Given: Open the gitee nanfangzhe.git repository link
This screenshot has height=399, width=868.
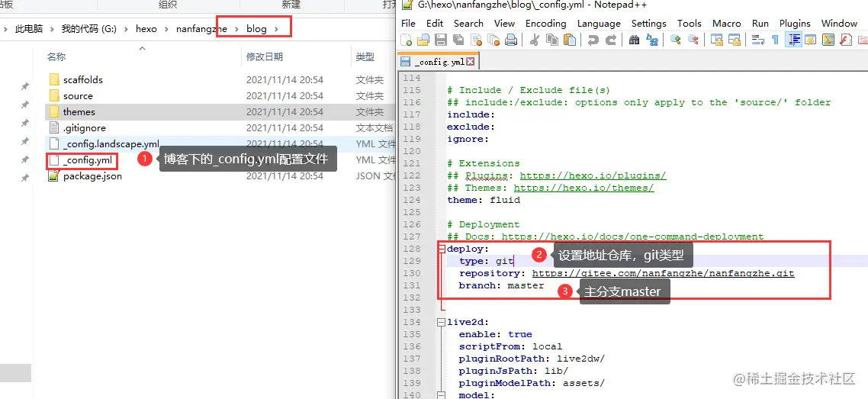Looking at the screenshot, I should click(x=663, y=273).
